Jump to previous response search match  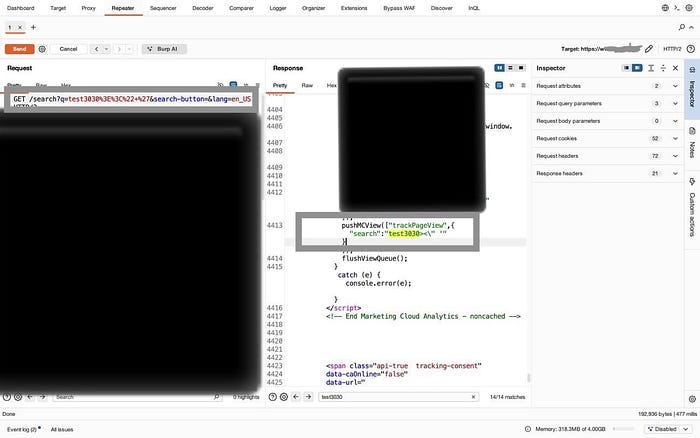click(296, 396)
